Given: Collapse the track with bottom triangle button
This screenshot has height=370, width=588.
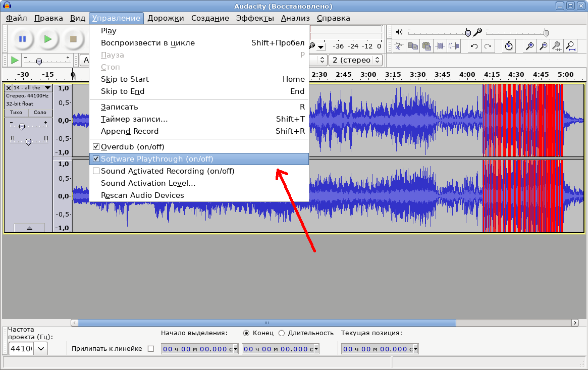Looking at the screenshot, I should click(29, 228).
